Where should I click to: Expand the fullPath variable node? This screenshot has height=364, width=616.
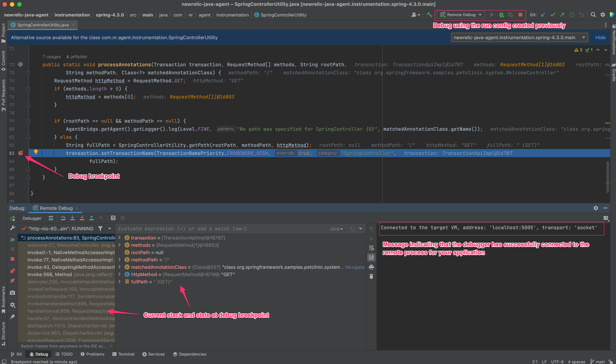tap(119, 282)
